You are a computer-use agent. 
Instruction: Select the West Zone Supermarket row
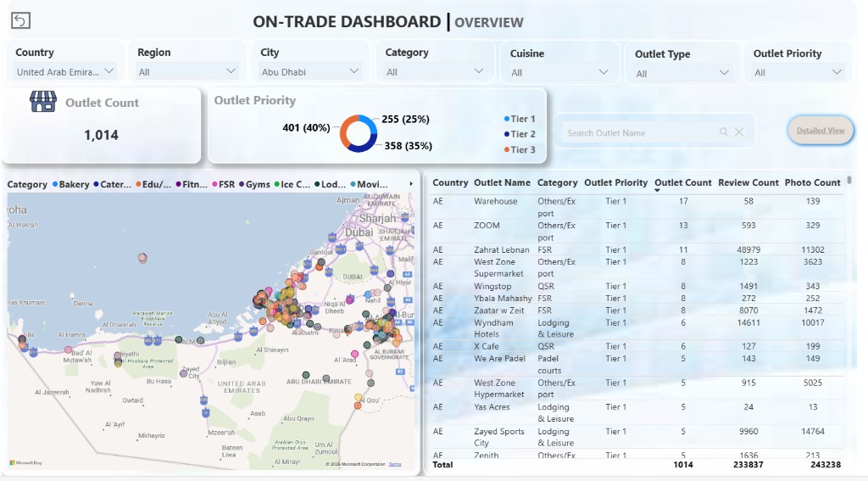[x=637, y=268]
